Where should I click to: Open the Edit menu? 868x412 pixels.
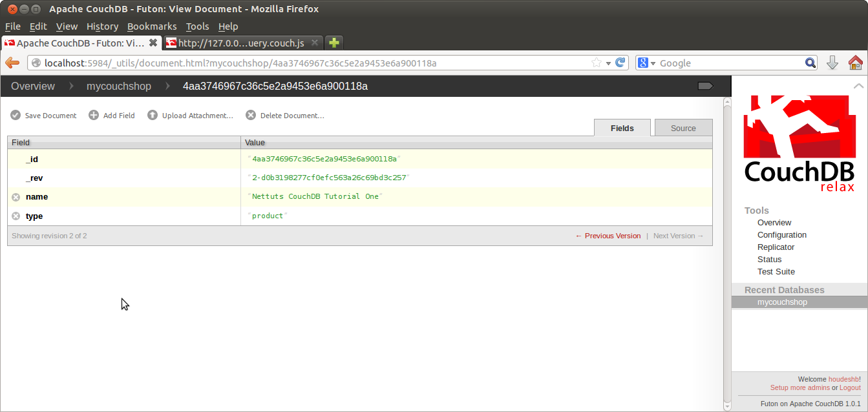(x=38, y=26)
